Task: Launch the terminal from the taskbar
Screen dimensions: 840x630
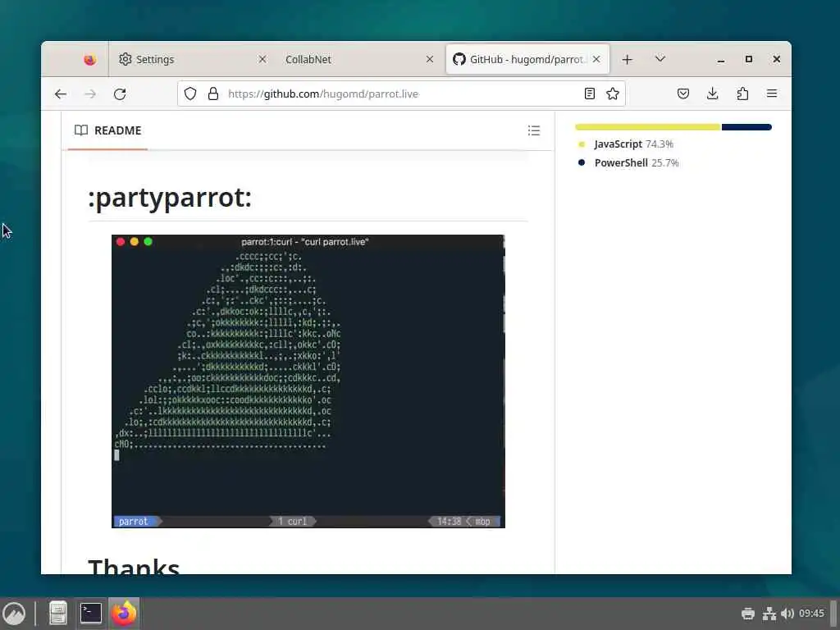Action: pyautogui.click(x=90, y=614)
